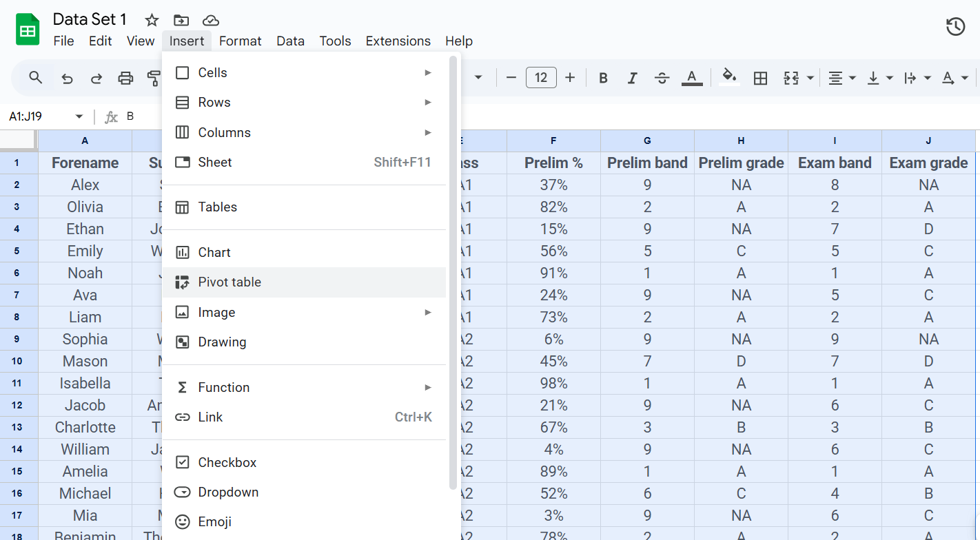Click the search magnifier icon

tap(36, 77)
